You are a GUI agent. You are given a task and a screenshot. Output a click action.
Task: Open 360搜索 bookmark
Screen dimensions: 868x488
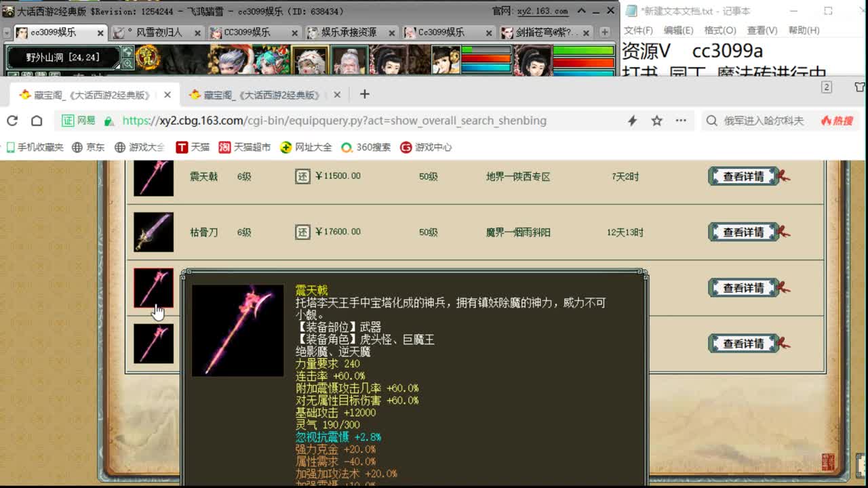366,147
